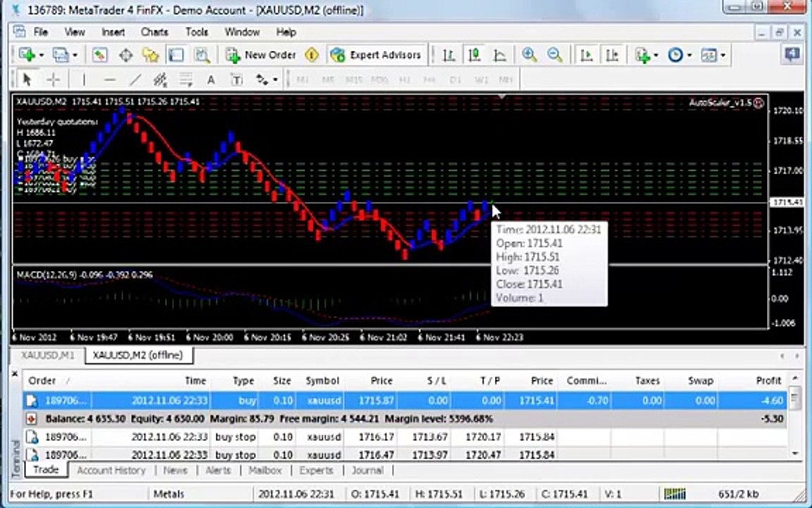Expand the Templates dropdown arrow
Screen dimensions: 812x508
pos(723,55)
